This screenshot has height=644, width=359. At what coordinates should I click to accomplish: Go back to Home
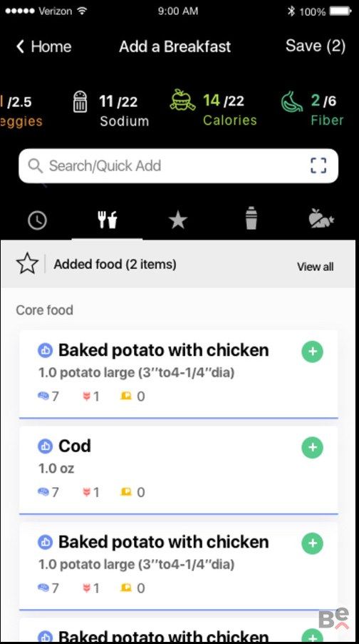[x=43, y=46]
